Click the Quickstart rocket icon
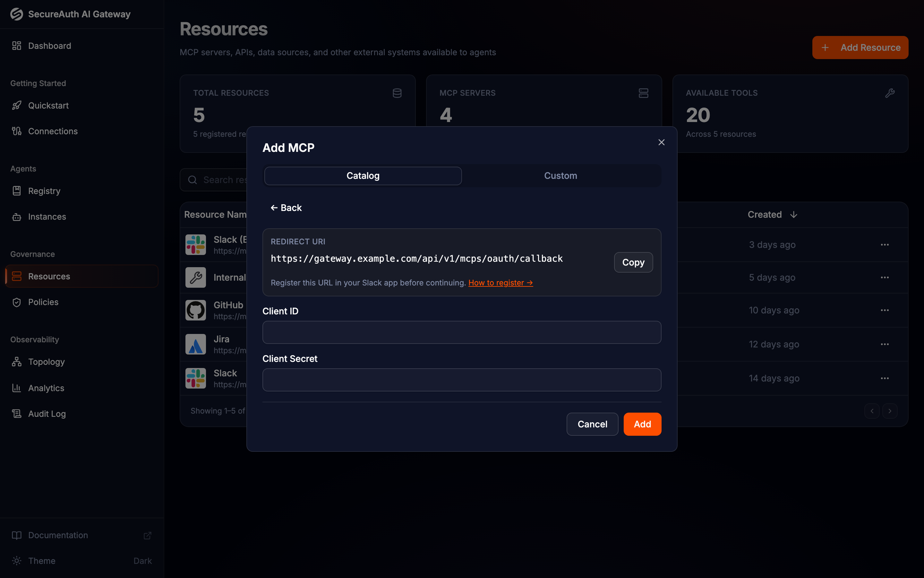 (x=16, y=106)
